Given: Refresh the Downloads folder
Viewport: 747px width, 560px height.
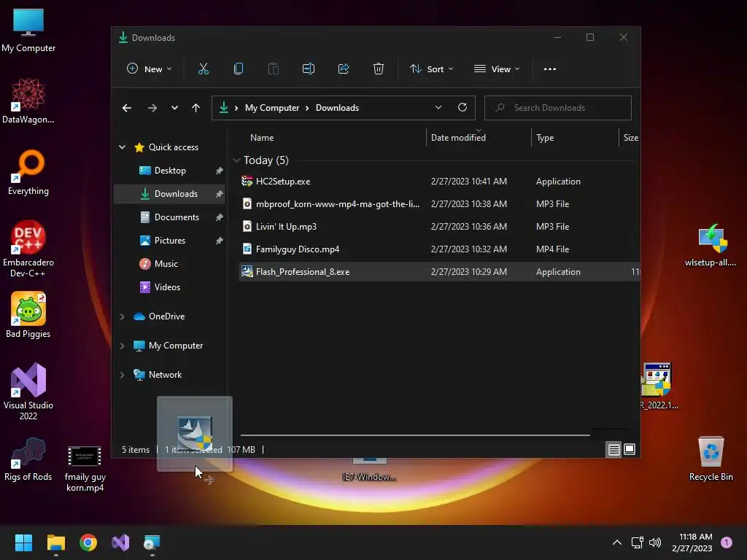Looking at the screenshot, I should tap(462, 108).
